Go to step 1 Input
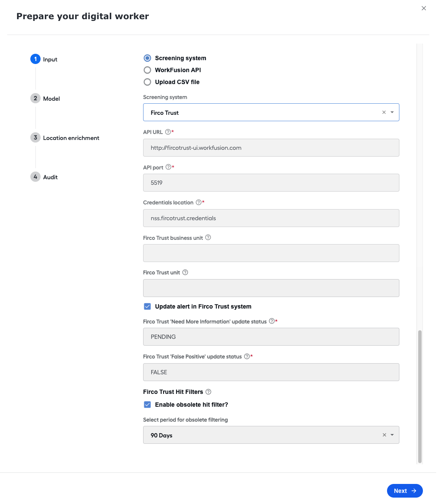Viewport: 437px width, 504px height. point(44,59)
